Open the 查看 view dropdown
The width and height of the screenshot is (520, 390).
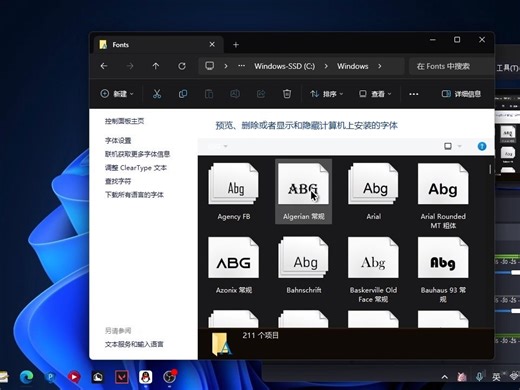(x=375, y=94)
